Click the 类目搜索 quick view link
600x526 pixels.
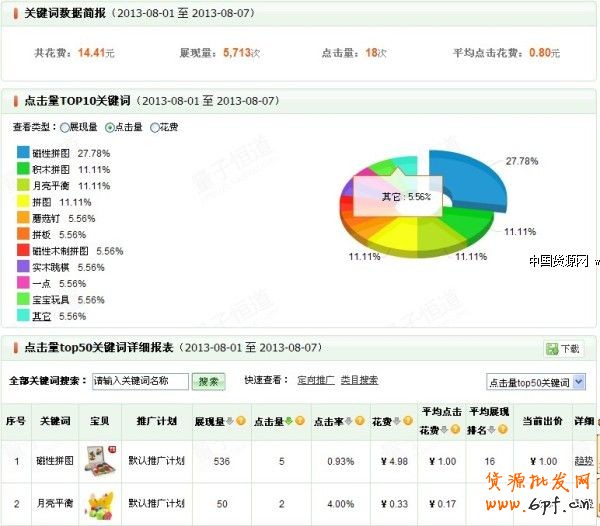click(359, 380)
